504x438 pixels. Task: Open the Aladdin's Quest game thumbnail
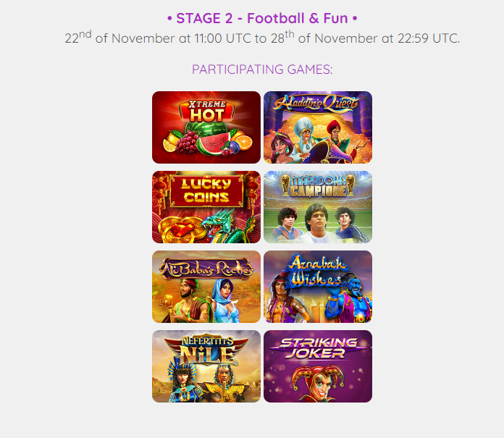pos(318,127)
